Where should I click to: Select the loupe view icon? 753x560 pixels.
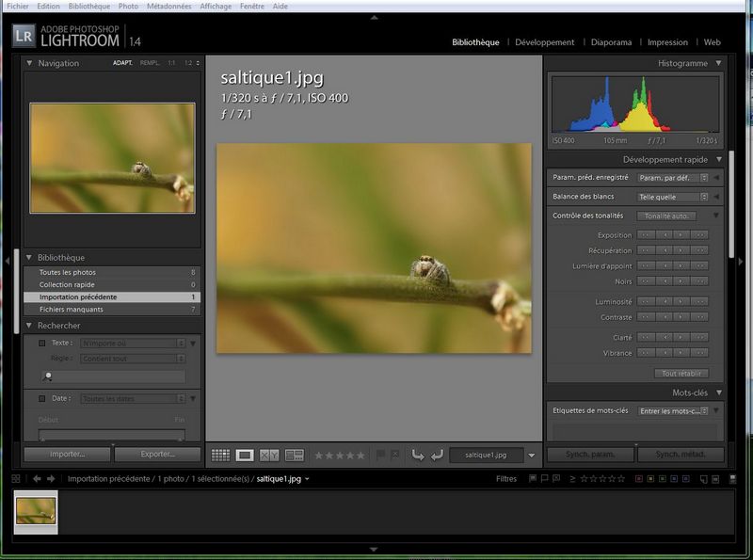point(245,456)
